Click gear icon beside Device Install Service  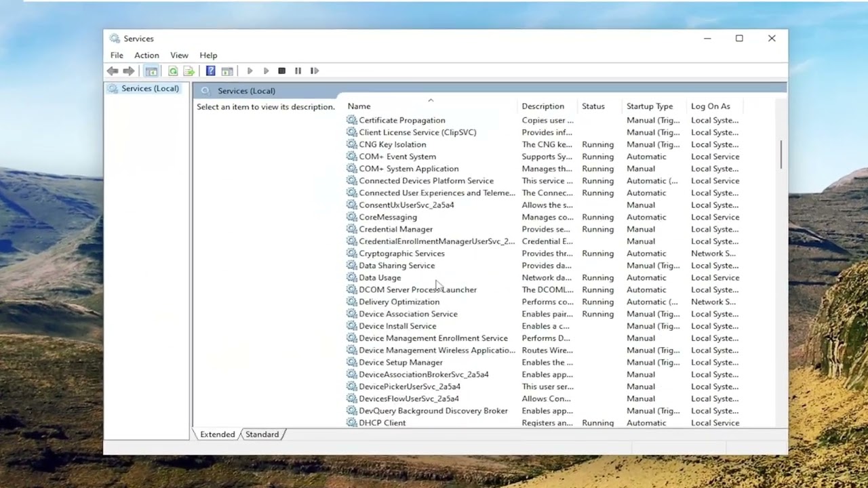point(351,326)
